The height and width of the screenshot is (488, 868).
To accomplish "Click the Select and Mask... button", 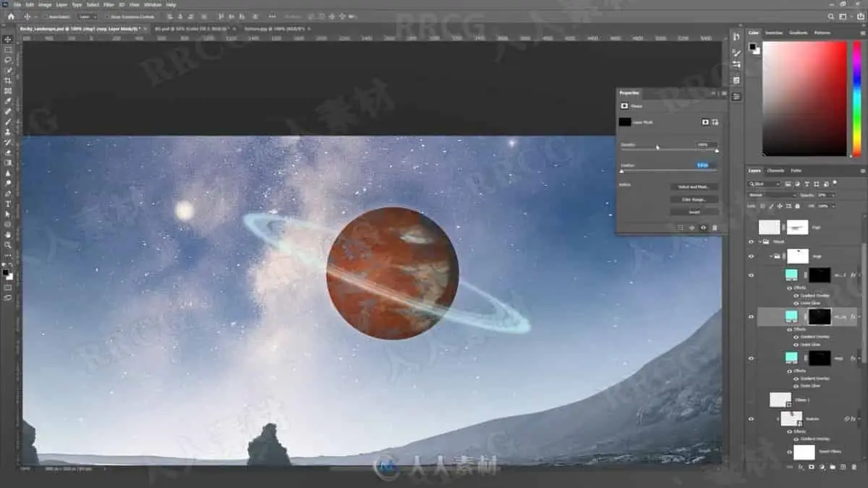I will tap(694, 187).
